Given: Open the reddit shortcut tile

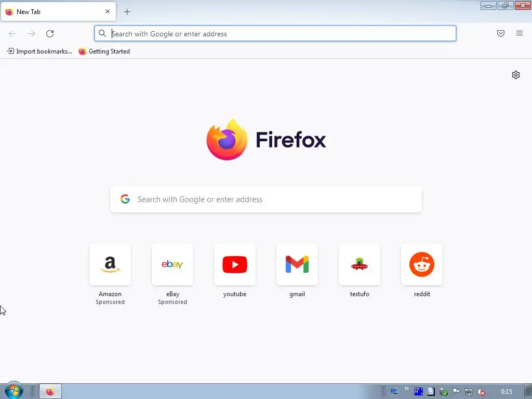Looking at the screenshot, I should (x=422, y=264).
